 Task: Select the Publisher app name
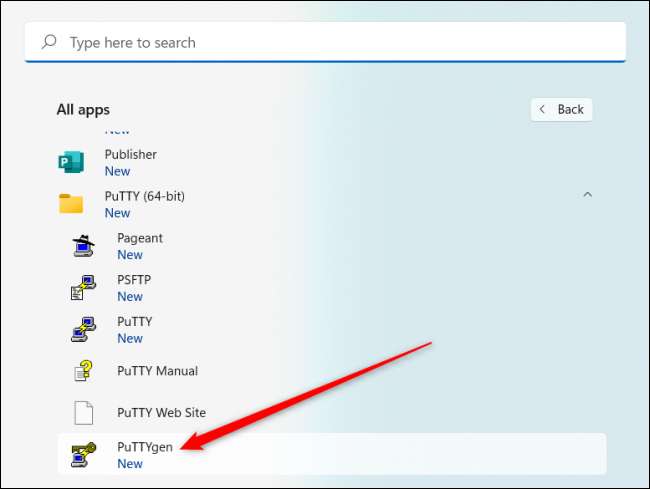131,155
